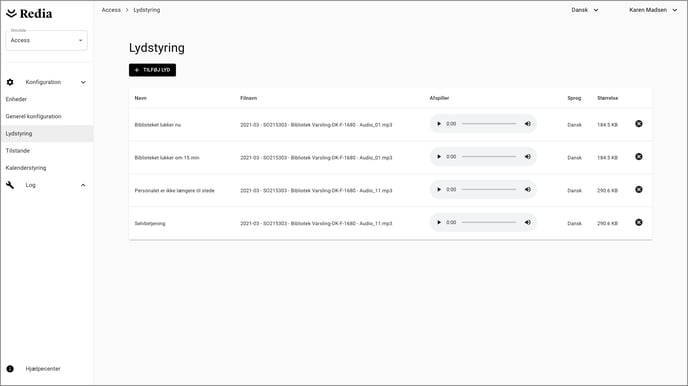Open the Hjælpecenter link
Image resolution: width=688 pixels, height=386 pixels.
coord(43,369)
